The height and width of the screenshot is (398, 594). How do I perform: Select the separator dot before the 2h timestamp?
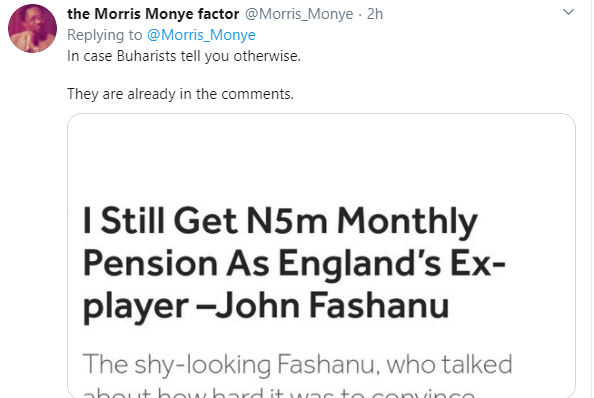[360, 14]
